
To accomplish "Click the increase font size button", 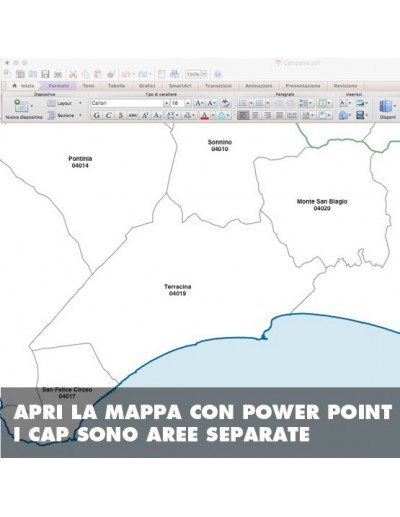I will coord(199,103).
